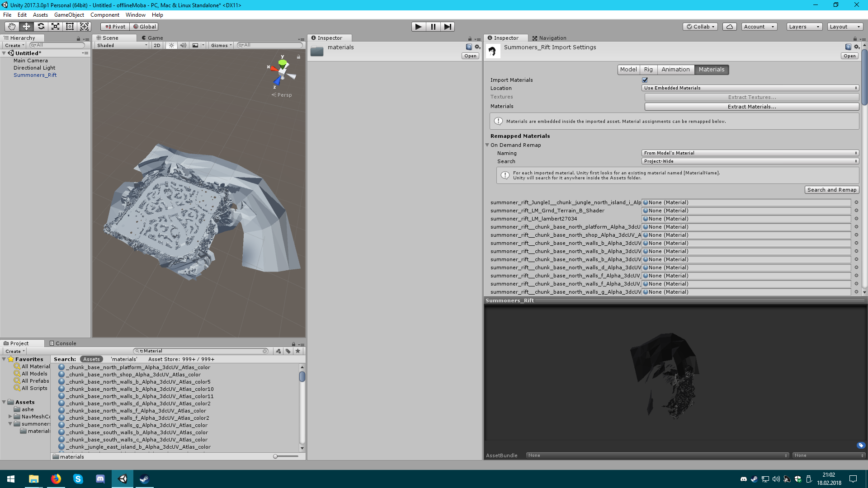This screenshot has width=868, height=488.
Task: Open Create dropdown in Project panel
Action: click(x=15, y=351)
